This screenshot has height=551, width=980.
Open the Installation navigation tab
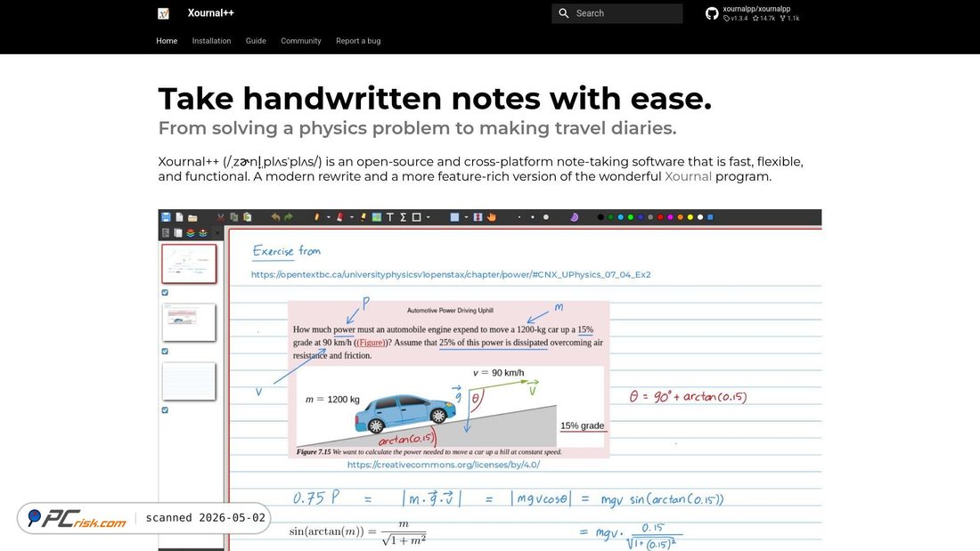click(x=211, y=41)
